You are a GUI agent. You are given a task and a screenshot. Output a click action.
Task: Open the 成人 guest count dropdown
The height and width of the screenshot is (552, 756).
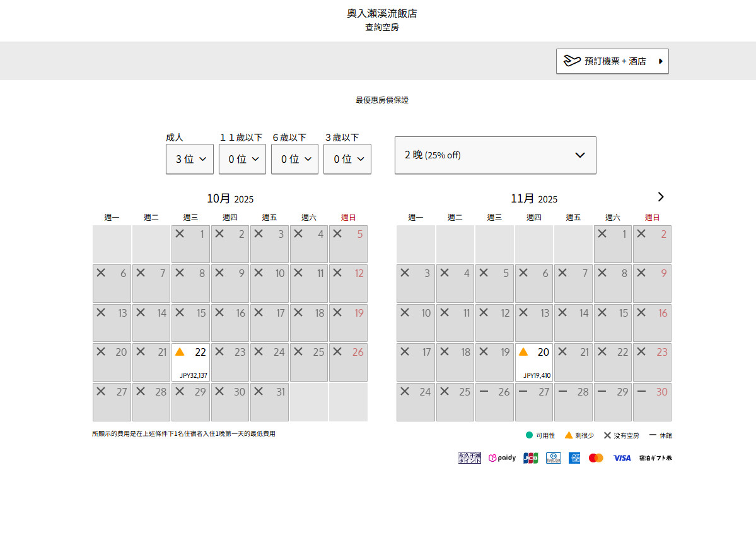tap(190, 159)
